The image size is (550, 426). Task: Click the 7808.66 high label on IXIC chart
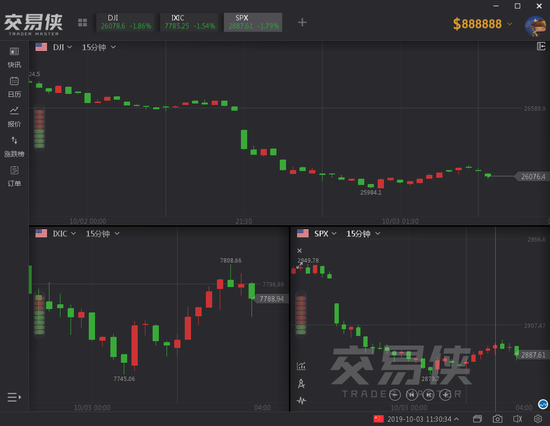click(x=231, y=260)
